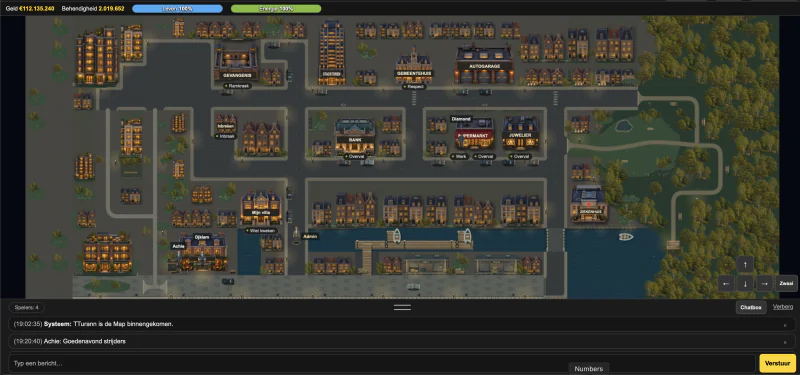Click the chat message input field

[x=382, y=363]
